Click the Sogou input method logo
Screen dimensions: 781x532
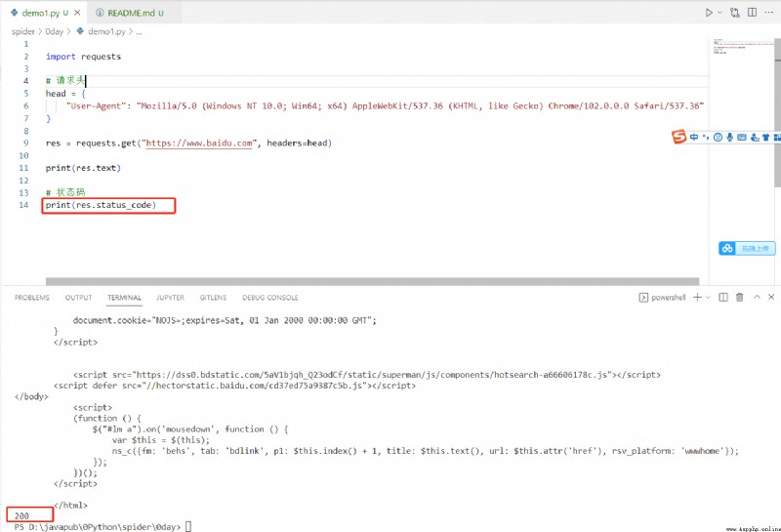click(x=678, y=137)
